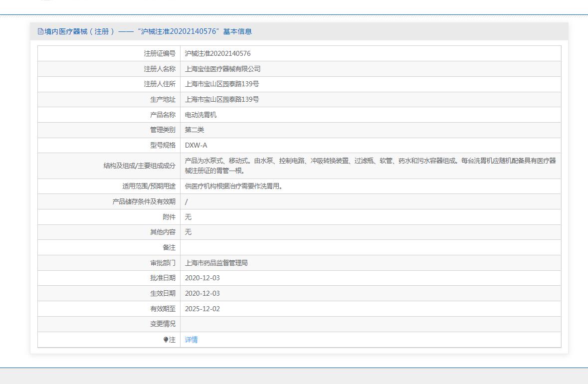
Task: Click the structure and composition description text
Action: click(370, 166)
